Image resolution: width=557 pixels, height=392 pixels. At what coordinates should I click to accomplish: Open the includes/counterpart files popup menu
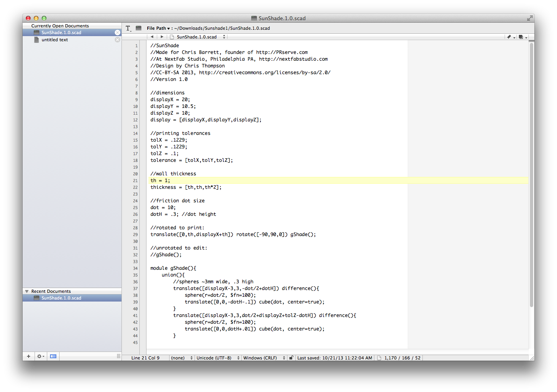[522, 37]
